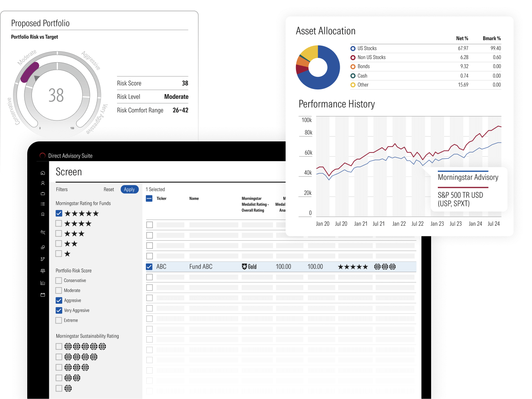Click the Fund ABC name in table

pyautogui.click(x=201, y=267)
